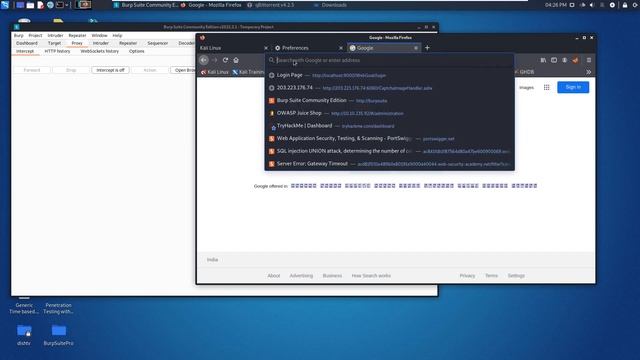Select 203.223.176.74 suggestion
This screenshot has height=360, width=640.
point(389,88)
